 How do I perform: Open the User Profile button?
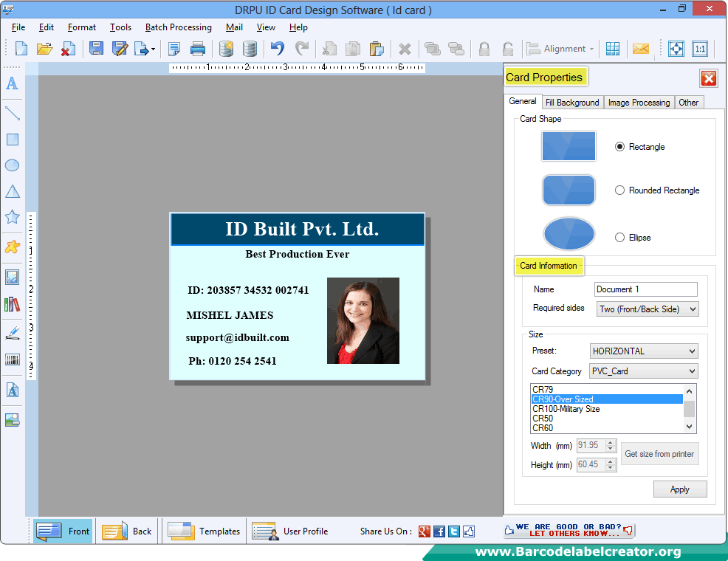[x=291, y=531]
